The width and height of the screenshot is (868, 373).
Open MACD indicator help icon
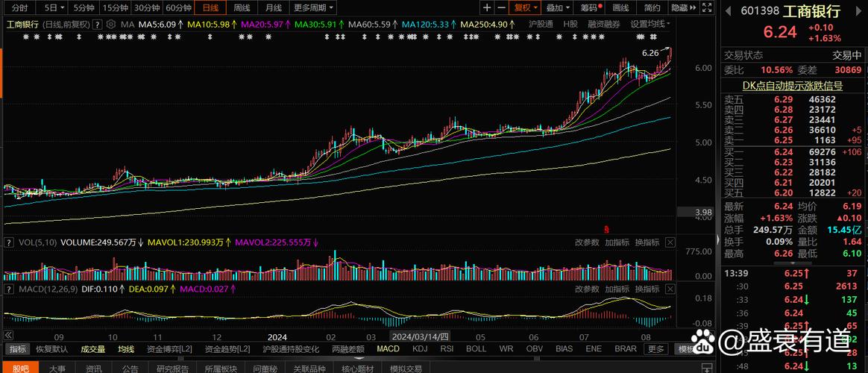point(9,289)
